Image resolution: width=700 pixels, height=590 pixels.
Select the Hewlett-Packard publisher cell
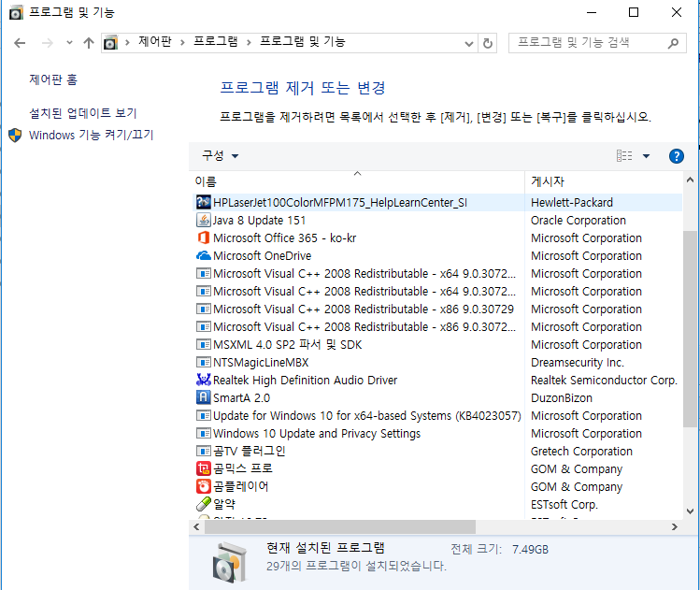coord(571,202)
